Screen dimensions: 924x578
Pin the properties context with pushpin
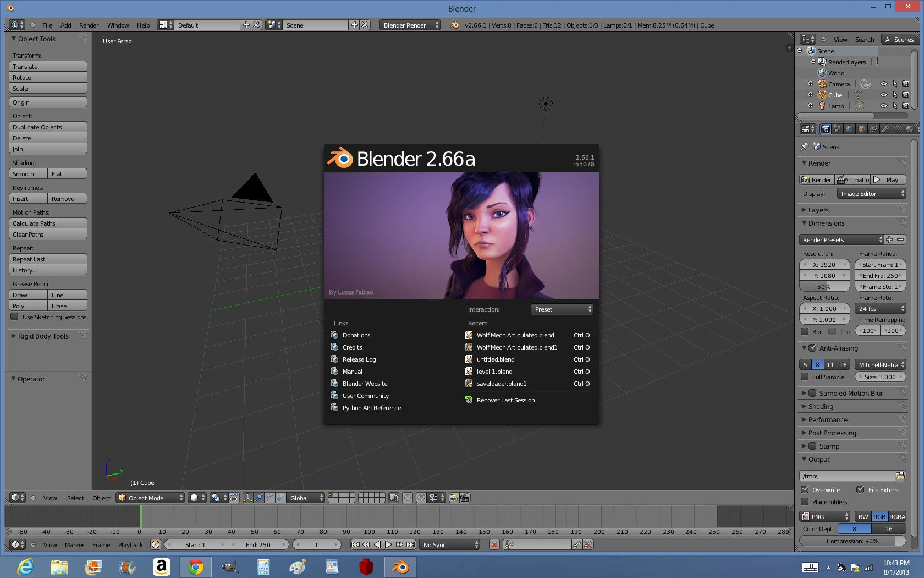click(804, 147)
